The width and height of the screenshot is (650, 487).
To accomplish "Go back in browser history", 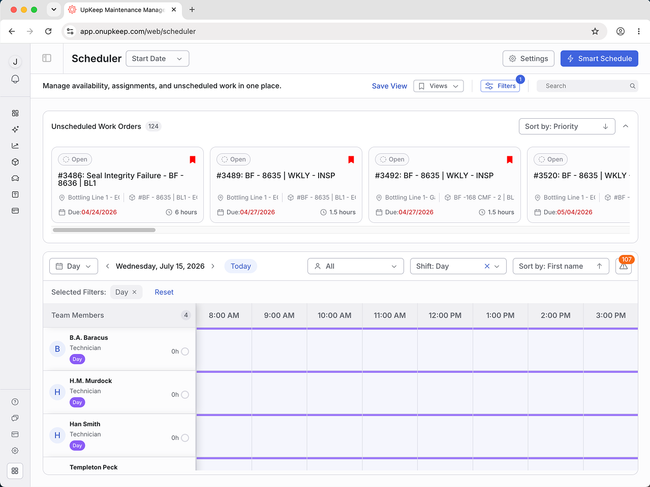I will click(12, 31).
